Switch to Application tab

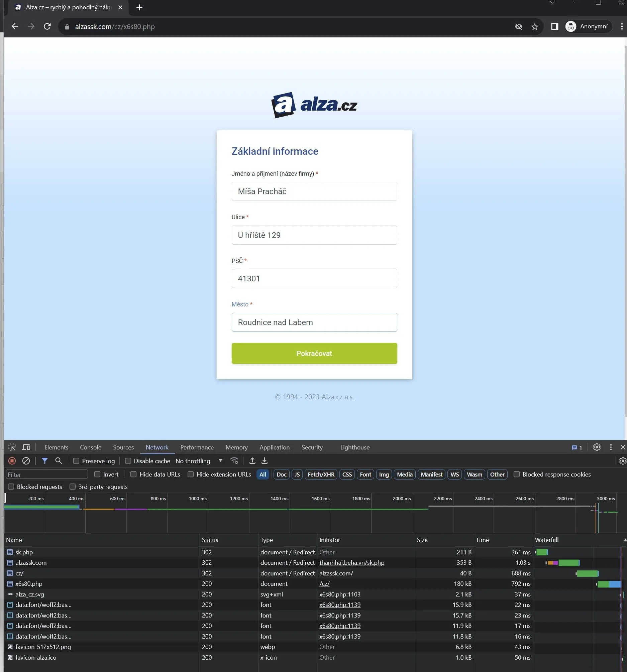(274, 447)
